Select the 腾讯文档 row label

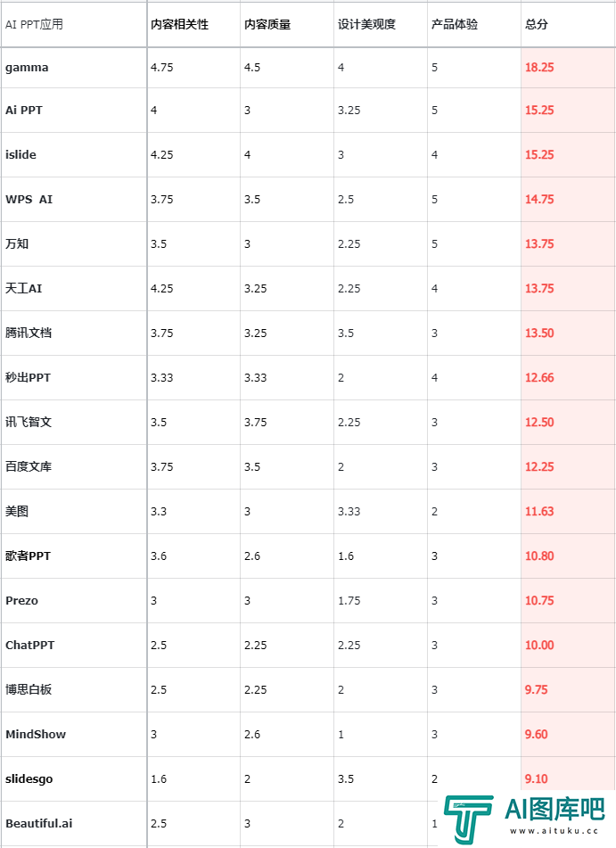coord(29,333)
